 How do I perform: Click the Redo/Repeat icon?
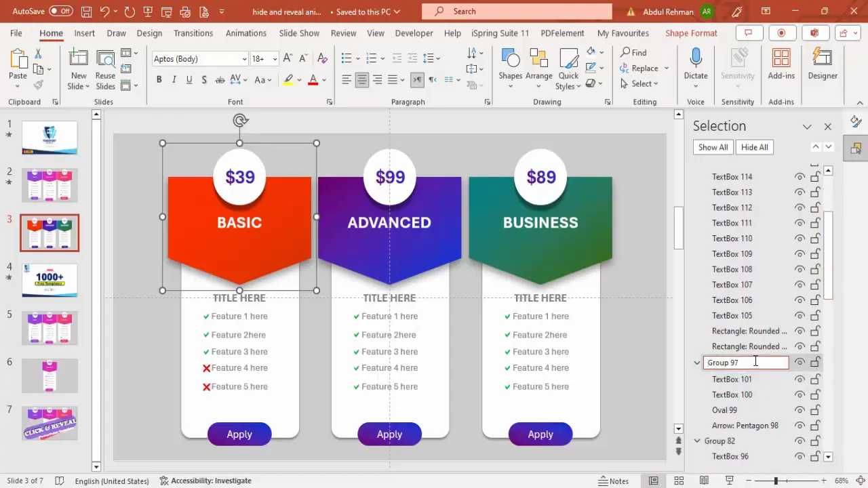pos(130,12)
